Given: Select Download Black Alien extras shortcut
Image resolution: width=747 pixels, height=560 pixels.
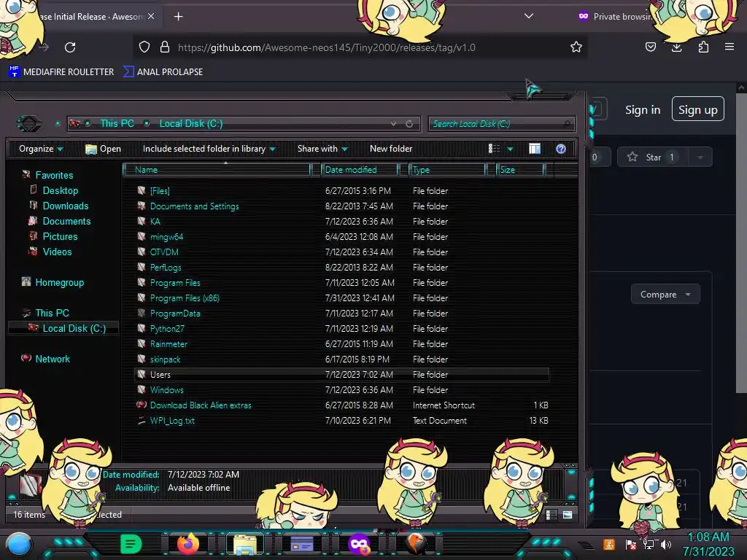Looking at the screenshot, I should (x=201, y=405).
